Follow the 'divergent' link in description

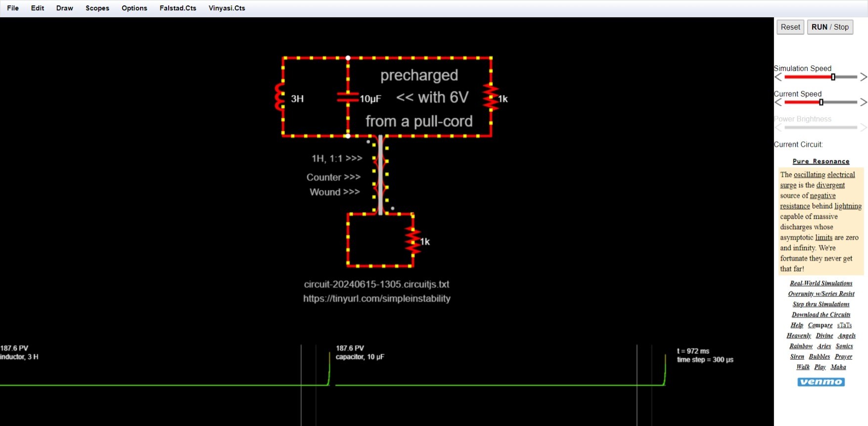coord(830,185)
